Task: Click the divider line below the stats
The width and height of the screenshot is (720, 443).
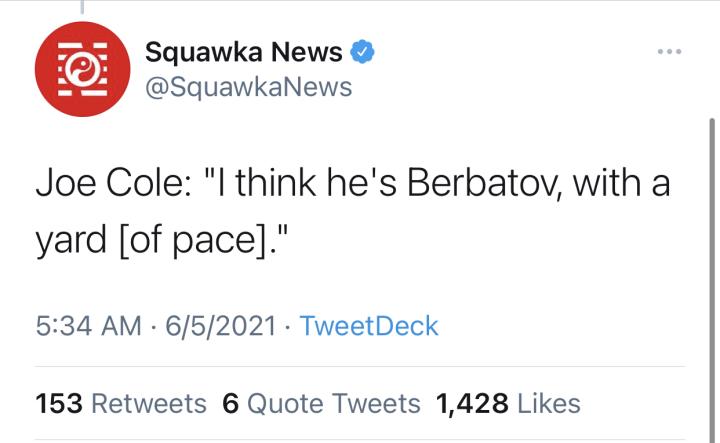Action: click(x=360, y=438)
